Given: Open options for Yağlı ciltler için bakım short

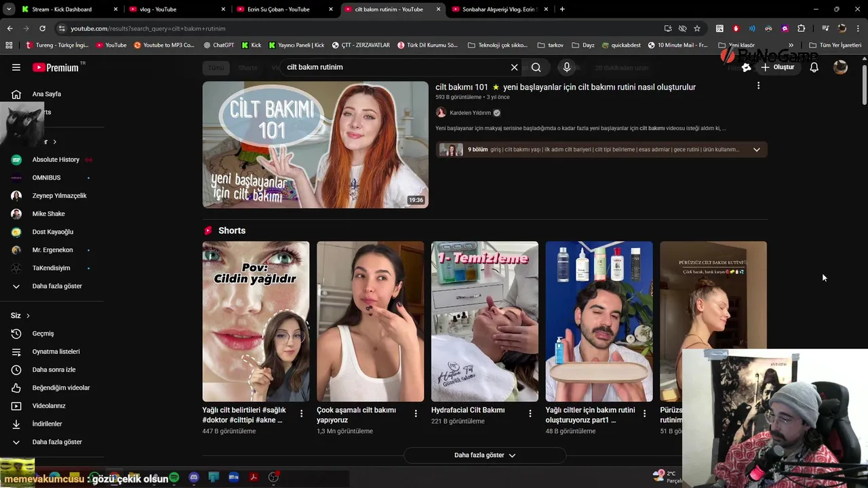Looking at the screenshot, I should (x=645, y=413).
